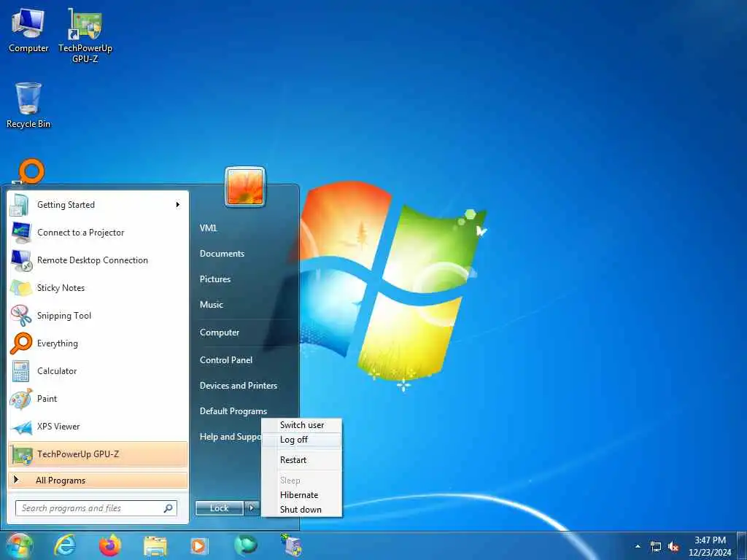Open Help and Support
The image size is (747, 560).
(230, 437)
